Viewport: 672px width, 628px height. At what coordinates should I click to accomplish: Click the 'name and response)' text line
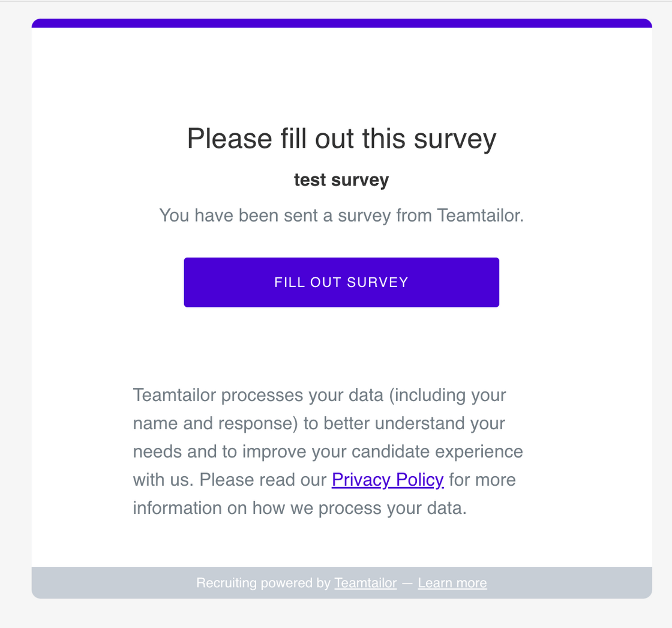(215, 423)
